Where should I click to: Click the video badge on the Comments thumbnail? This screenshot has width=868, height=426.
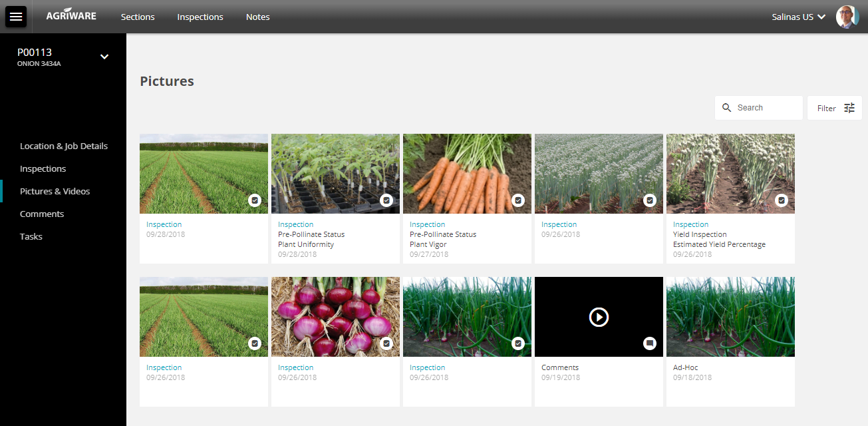pos(650,343)
